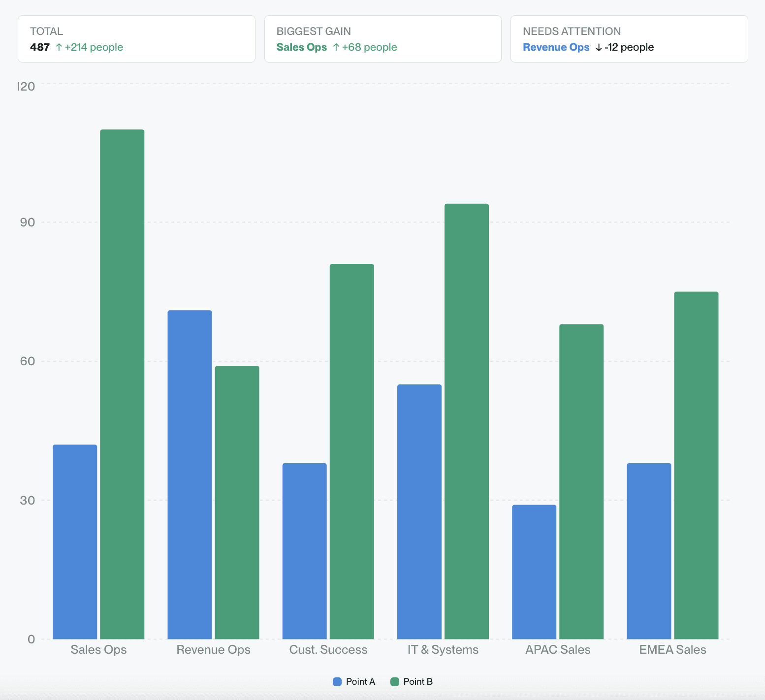Screen dimensions: 765x700
Task: Click the '120' y-axis tick label
Action: [x=27, y=87]
